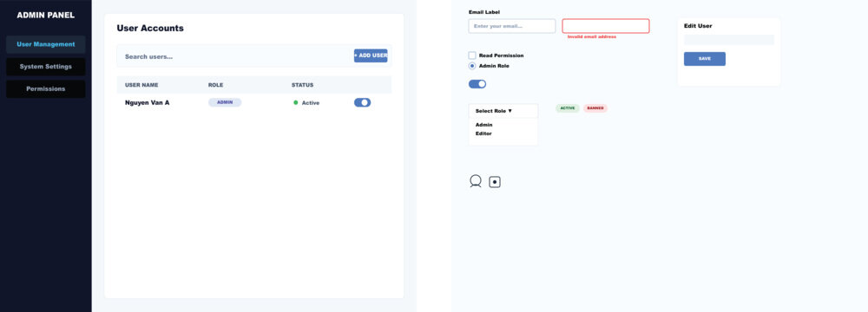
Task: Click the user avatar outline icon
Action: click(476, 181)
